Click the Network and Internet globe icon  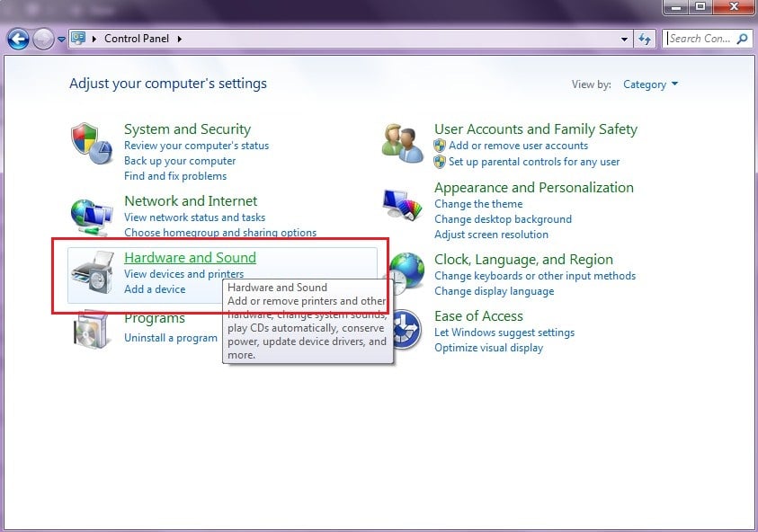click(x=92, y=217)
